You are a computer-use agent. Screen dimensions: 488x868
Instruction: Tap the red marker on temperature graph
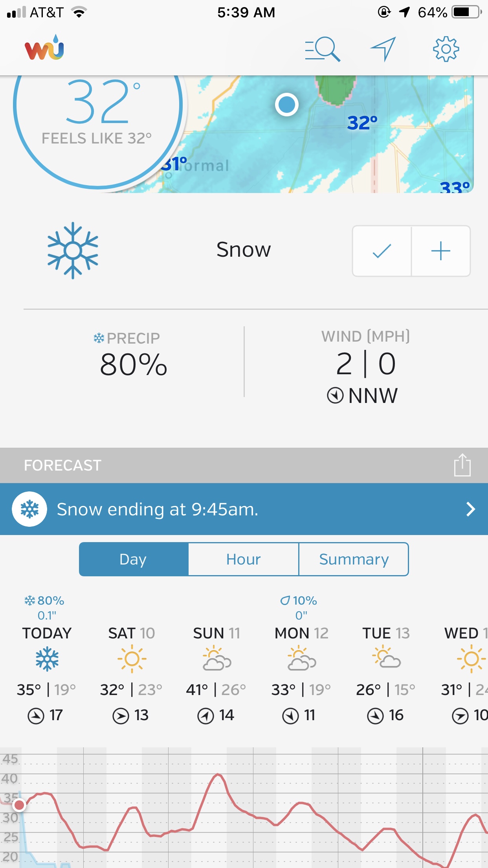tap(19, 805)
